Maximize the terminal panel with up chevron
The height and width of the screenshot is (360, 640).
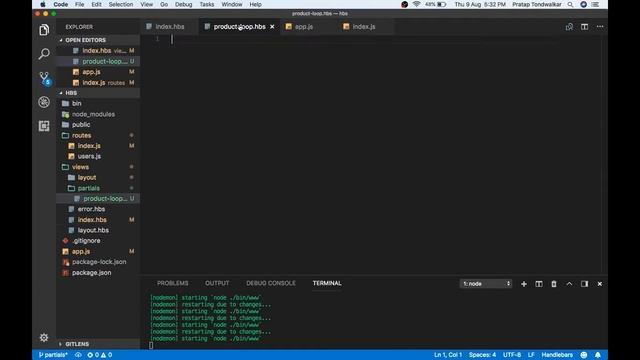tap(569, 284)
